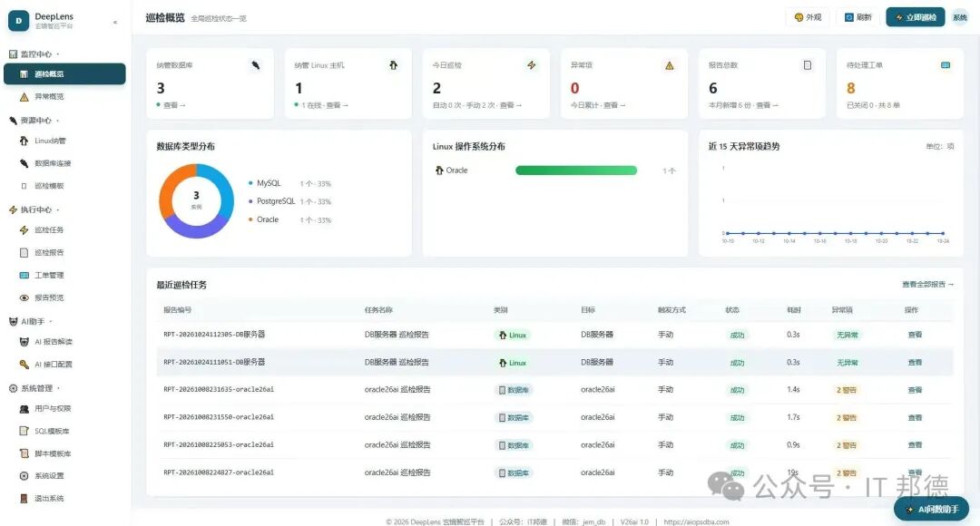Viewport: 980px width, 526px height.
Task: Click the MySQL legend color dot
Action: point(250,183)
